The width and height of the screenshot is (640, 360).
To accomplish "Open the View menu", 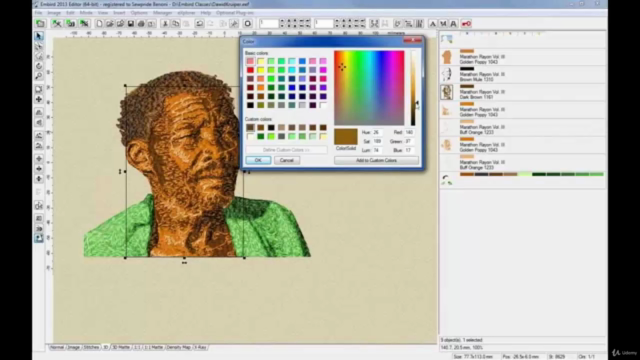I will tap(102, 13).
